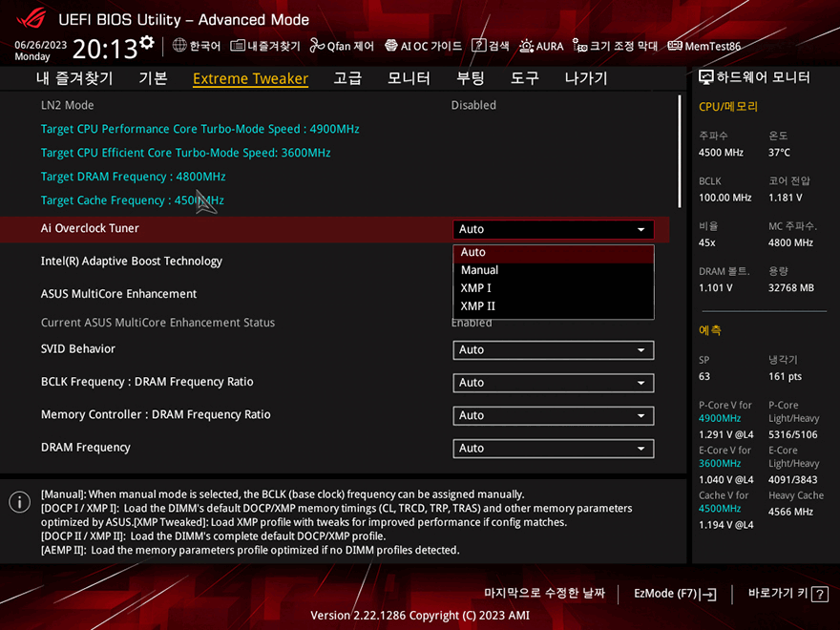The image size is (840, 630).
Task: Select XMP I option
Action: click(554, 288)
